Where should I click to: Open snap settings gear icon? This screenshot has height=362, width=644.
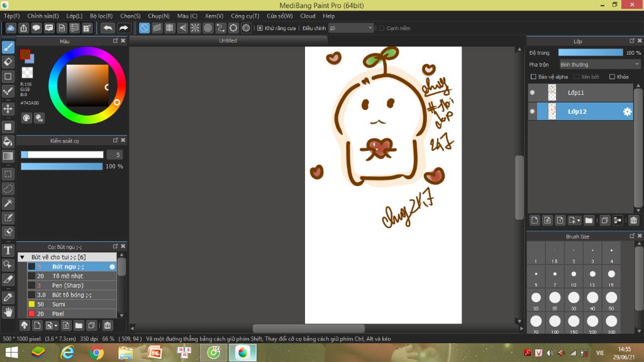pos(246,28)
